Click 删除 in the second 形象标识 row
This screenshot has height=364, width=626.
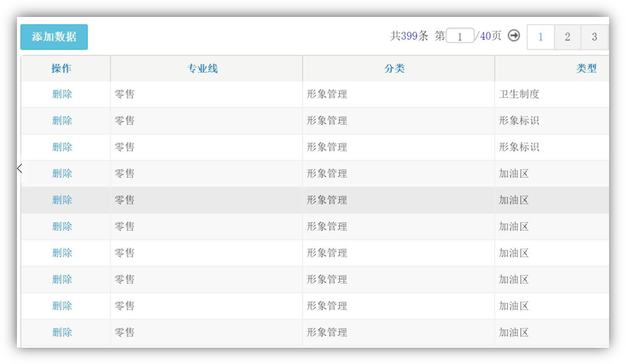click(x=62, y=147)
